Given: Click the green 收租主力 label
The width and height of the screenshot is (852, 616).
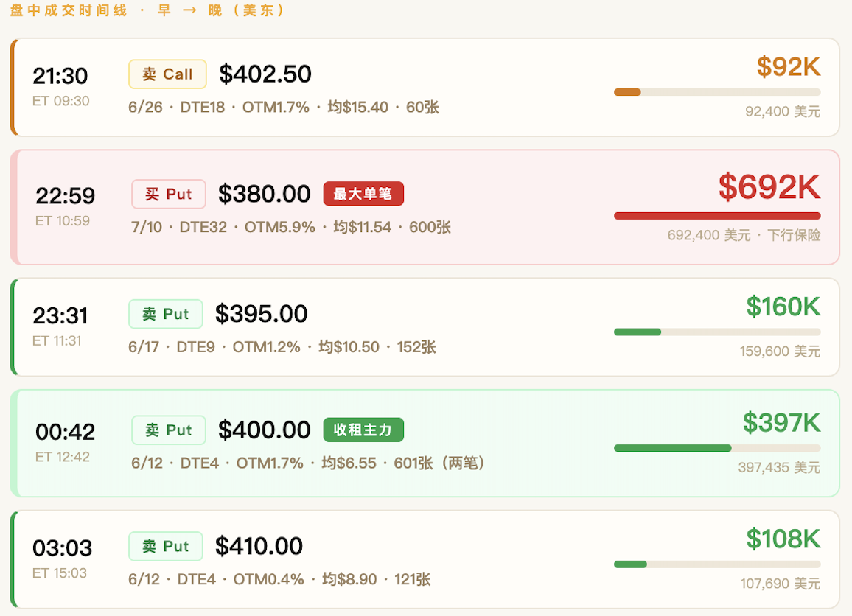Looking at the screenshot, I should (x=363, y=430).
